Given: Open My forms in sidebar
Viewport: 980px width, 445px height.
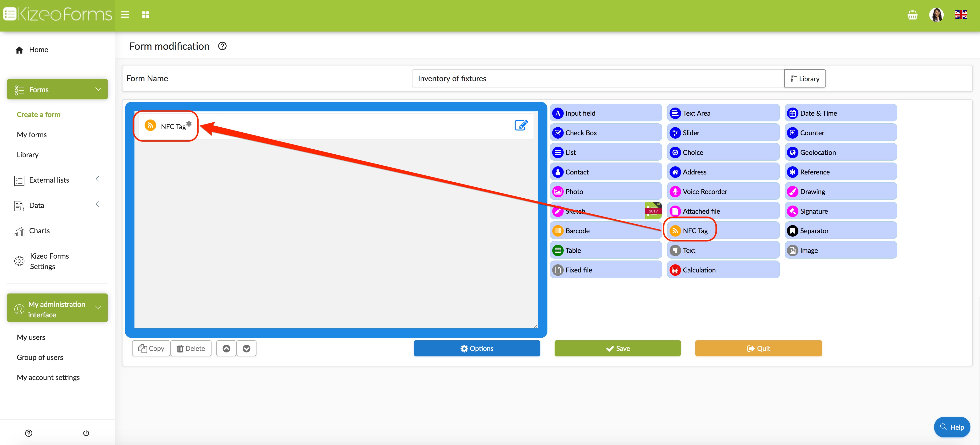Looking at the screenshot, I should pos(32,135).
